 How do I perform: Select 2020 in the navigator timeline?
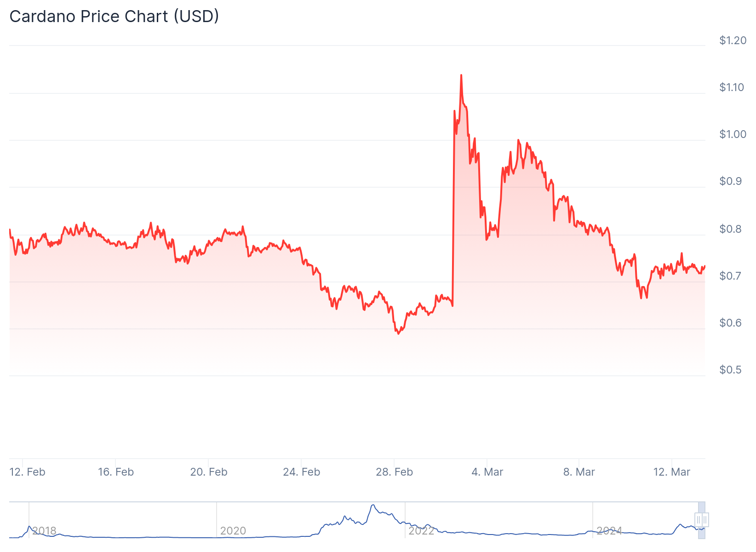233,531
